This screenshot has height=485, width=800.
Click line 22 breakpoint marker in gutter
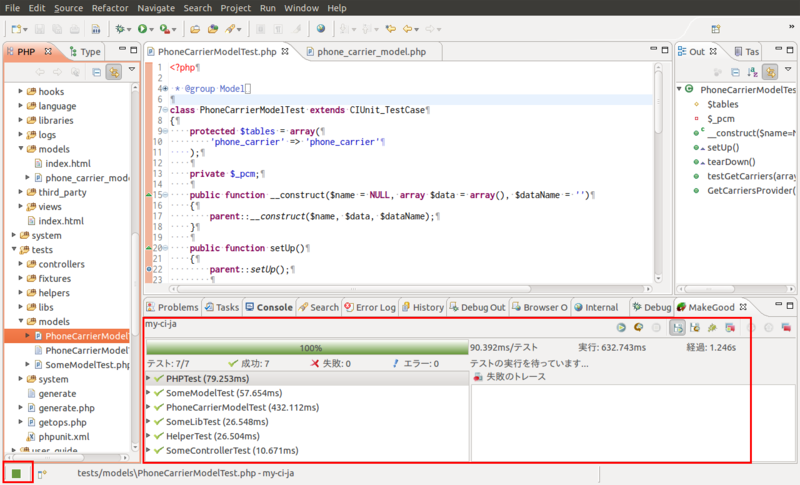pos(149,269)
